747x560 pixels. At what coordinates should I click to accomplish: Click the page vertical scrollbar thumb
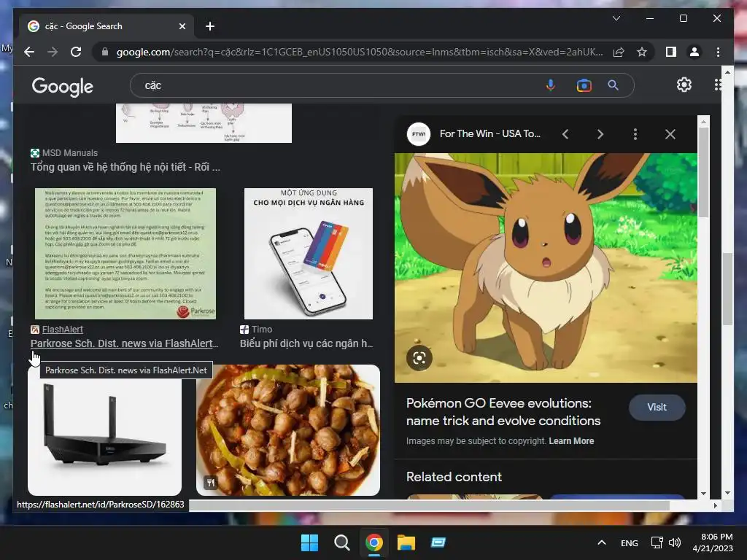(727, 289)
